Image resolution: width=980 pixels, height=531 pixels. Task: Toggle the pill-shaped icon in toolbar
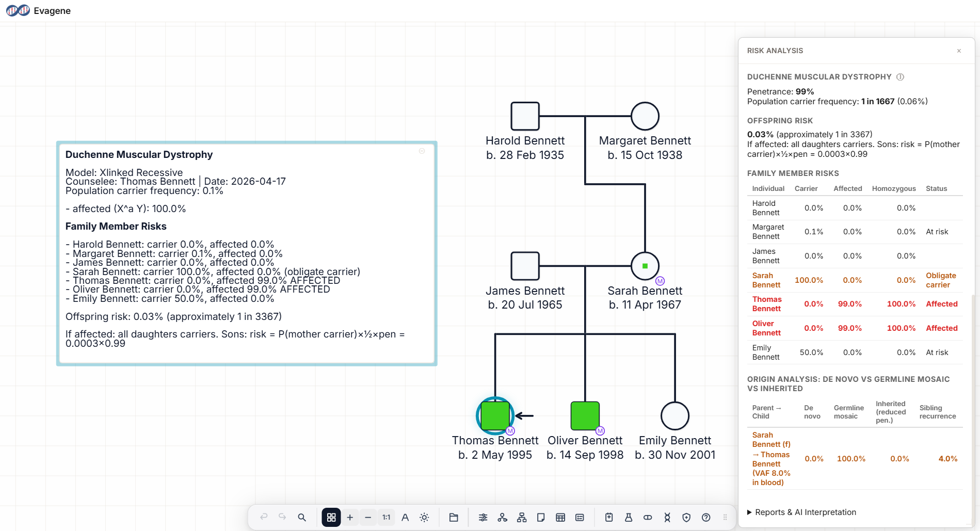pyautogui.click(x=648, y=517)
